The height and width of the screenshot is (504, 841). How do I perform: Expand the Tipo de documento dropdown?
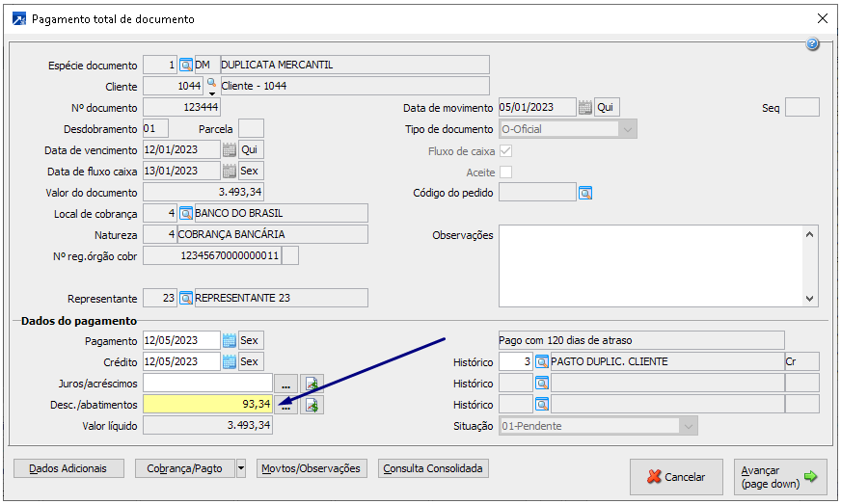click(628, 129)
